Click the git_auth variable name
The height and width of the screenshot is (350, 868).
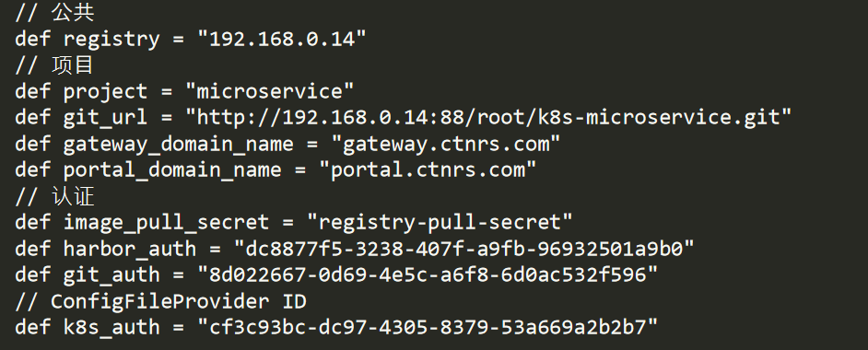tap(111, 276)
